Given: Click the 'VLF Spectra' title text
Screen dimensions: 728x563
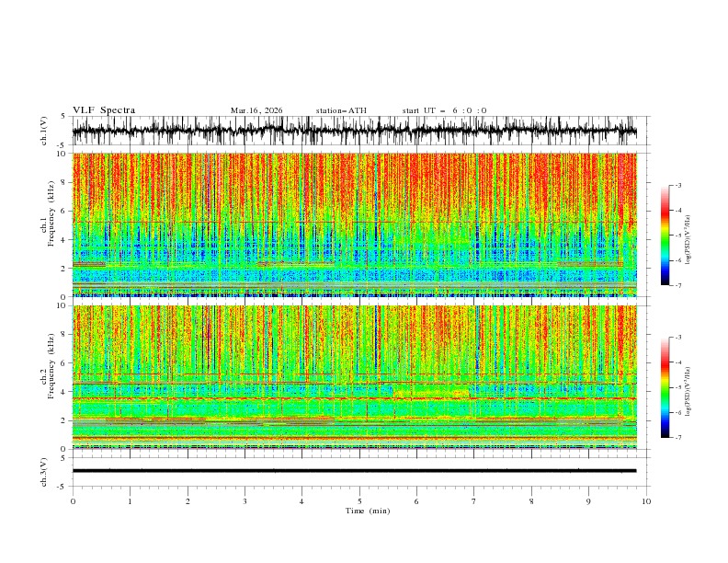Looking at the screenshot, I should click(x=104, y=110).
